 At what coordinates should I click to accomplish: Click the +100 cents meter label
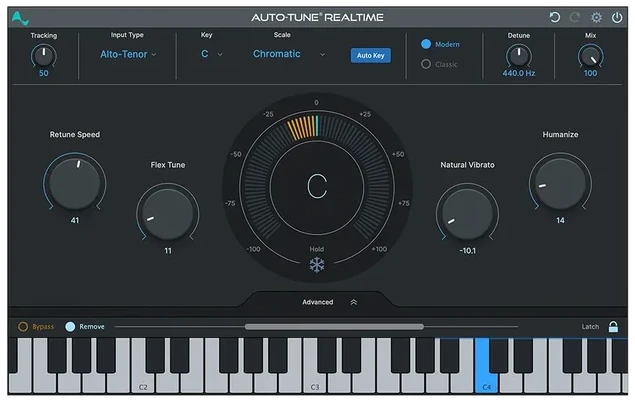379,249
